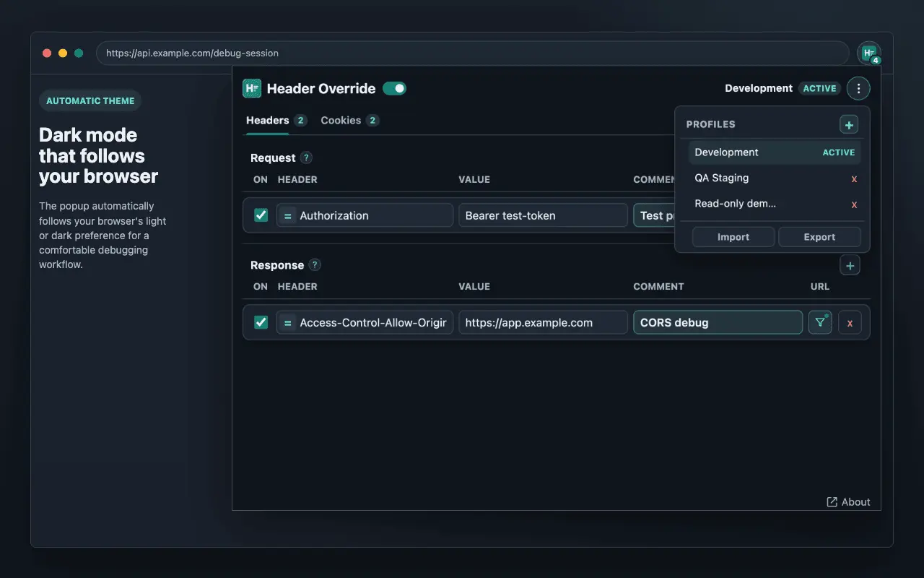
Task: Delete the QA Staging profile
Action: [x=854, y=178]
